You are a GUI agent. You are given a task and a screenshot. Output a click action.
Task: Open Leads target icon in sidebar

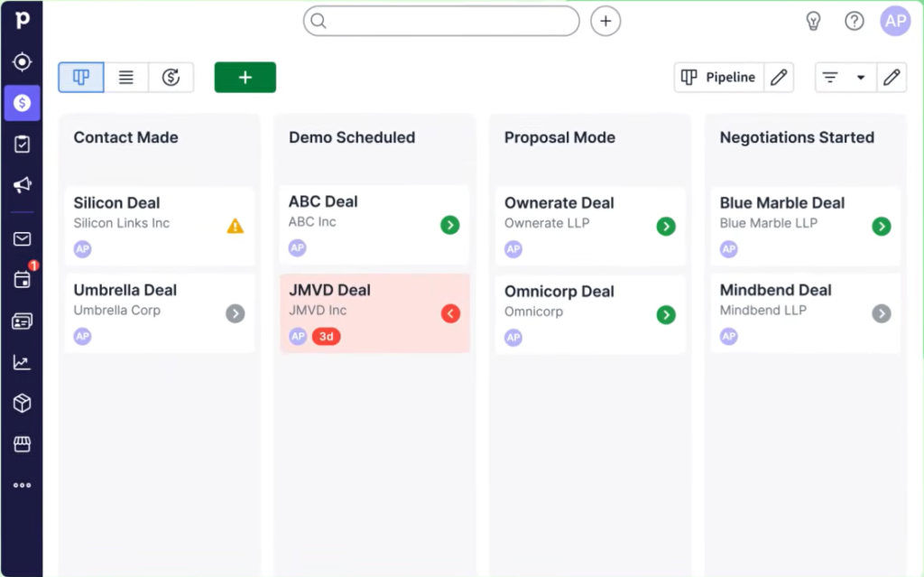click(x=22, y=62)
